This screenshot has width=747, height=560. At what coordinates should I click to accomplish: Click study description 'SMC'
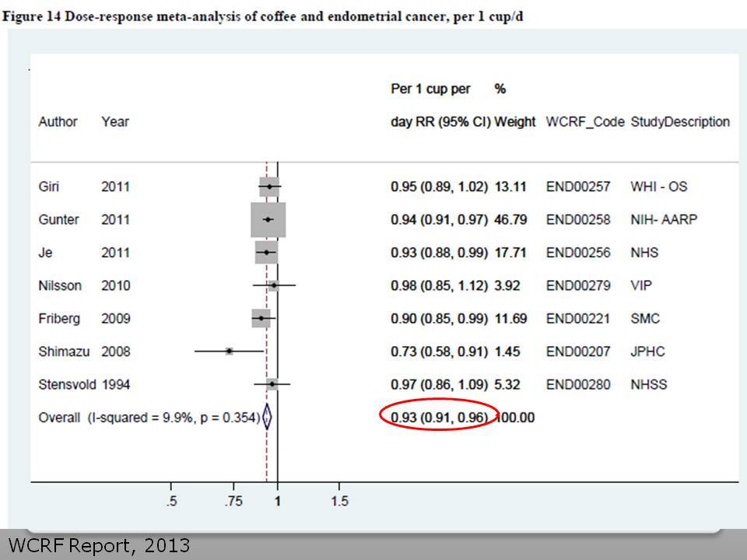coord(645,319)
